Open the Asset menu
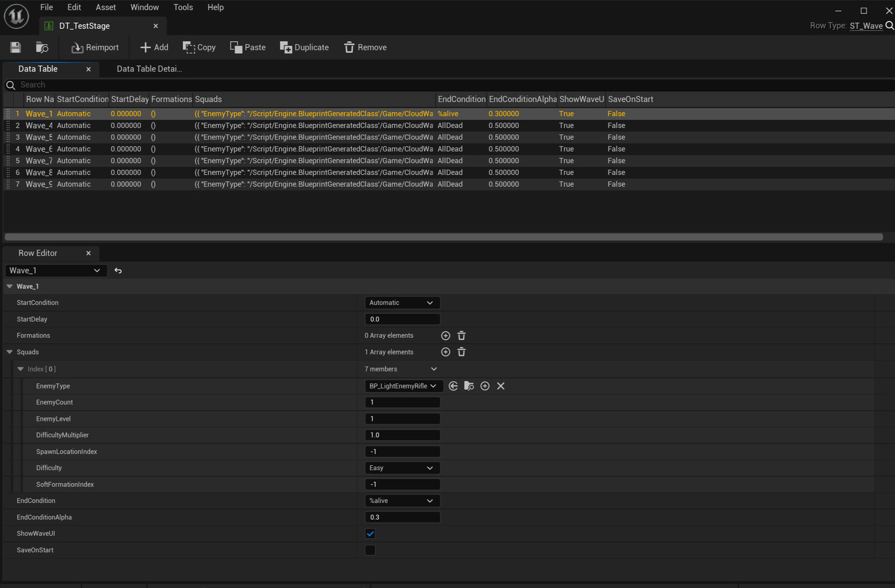The image size is (895, 588). 105,7
